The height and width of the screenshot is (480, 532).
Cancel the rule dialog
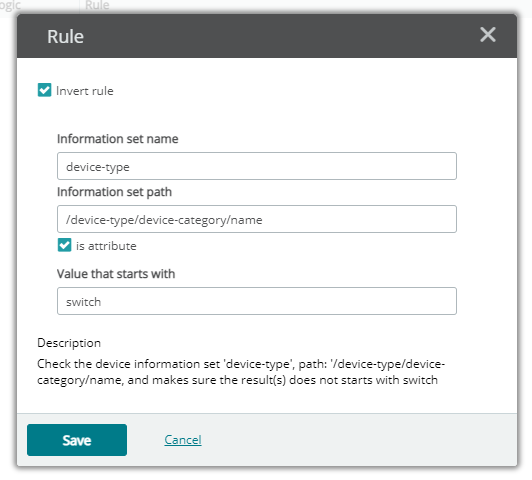183,440
